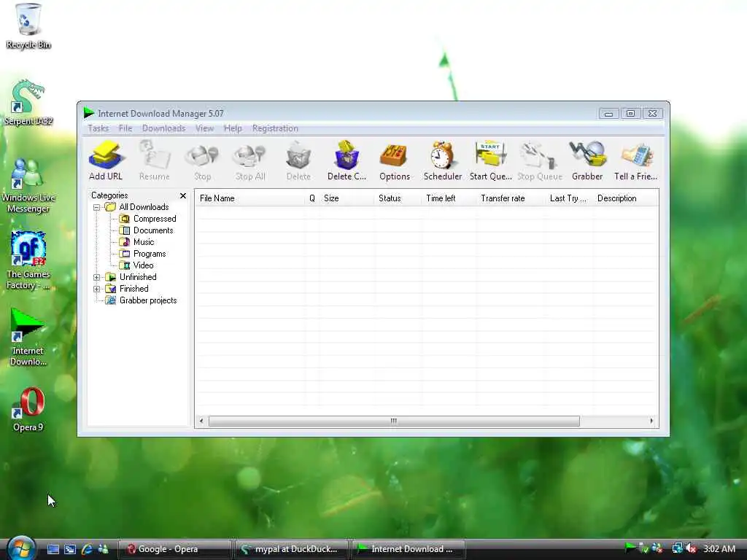Sort by the Last Try column header

[x=569, y=198]
